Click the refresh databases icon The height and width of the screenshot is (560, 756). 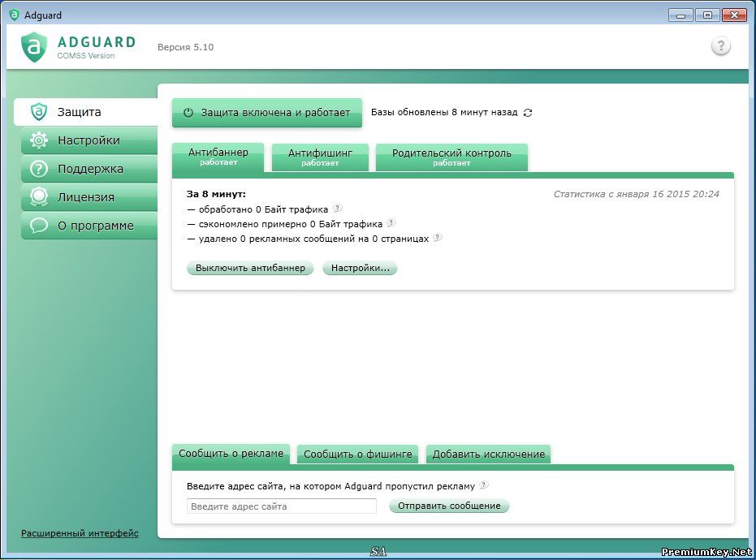pyautogui.click(x=528, y=113)
